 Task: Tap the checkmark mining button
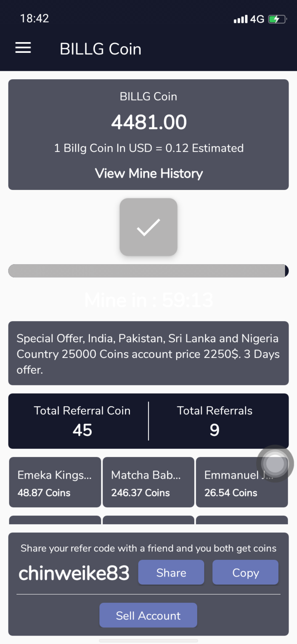click(148, 227)
